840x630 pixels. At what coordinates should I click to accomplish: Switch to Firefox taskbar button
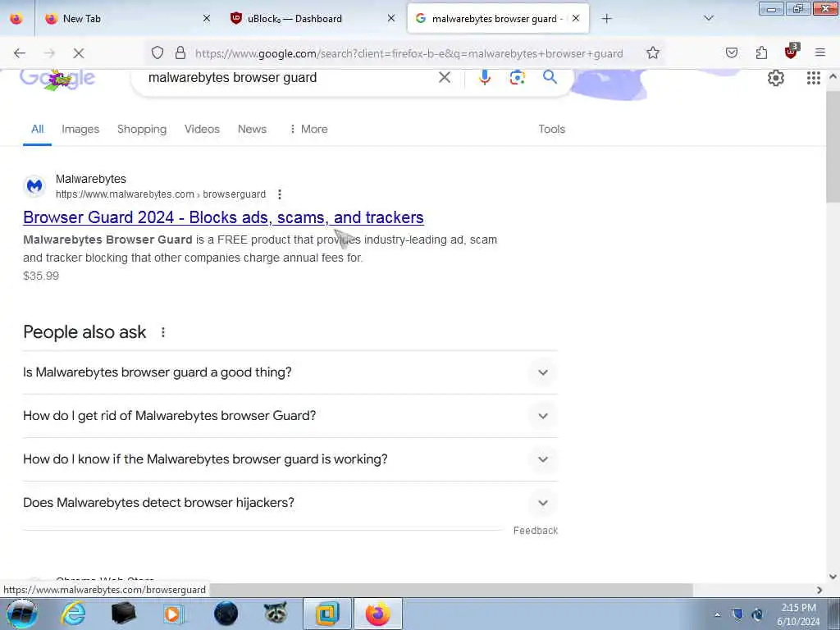(377, 614)
